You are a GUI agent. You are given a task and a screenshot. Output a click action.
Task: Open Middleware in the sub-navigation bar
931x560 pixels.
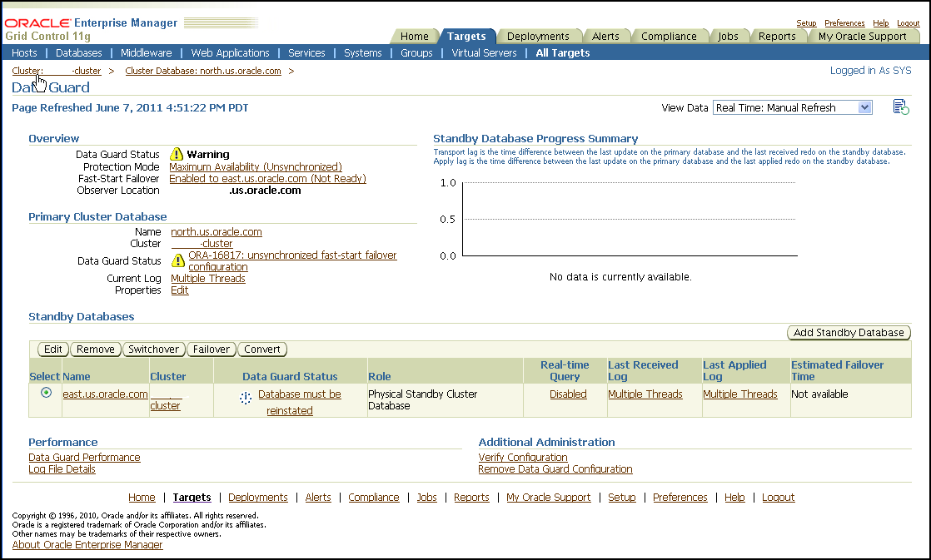(x=147, y=52)
